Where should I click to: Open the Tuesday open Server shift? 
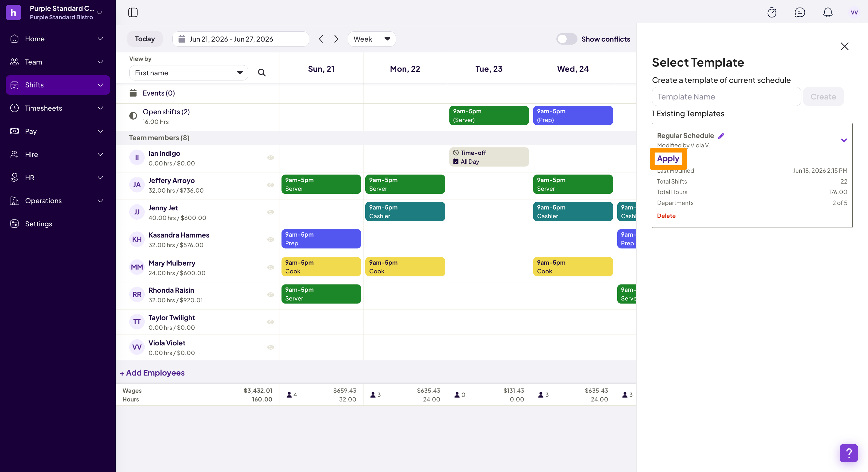(489, 115)
